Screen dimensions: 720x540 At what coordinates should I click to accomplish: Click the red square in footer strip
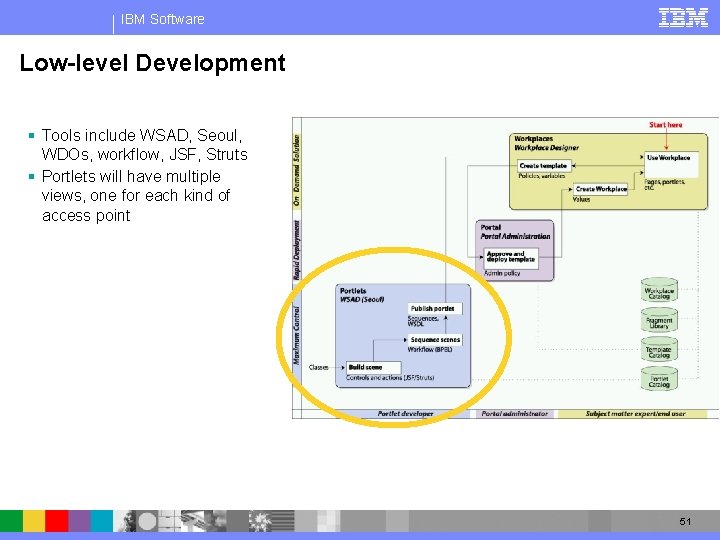pyautogui.click(x=56, y=521)
